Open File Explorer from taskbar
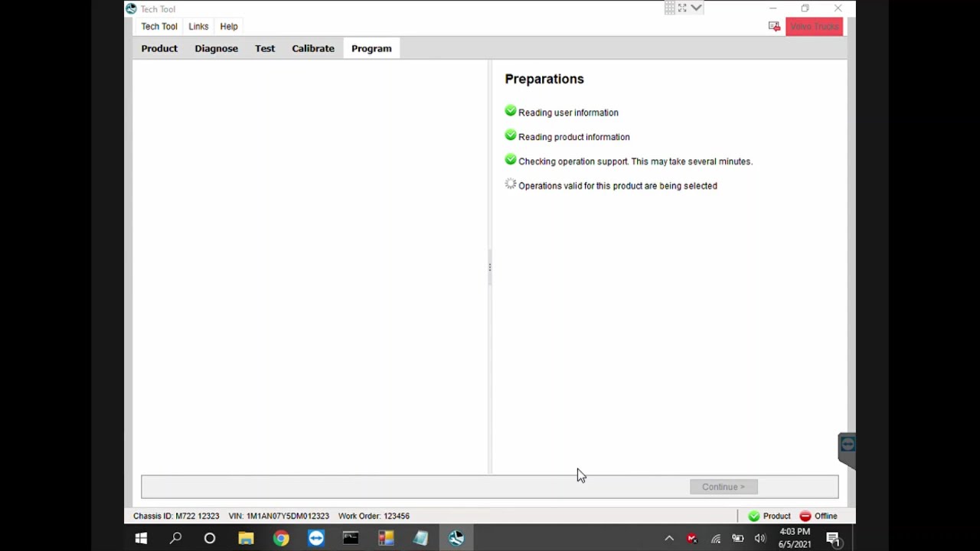This screenshot has width=980, height=551. click(246, 539)
